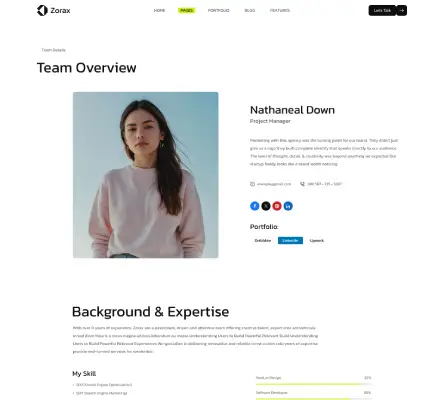Open the X (Twitter) social icon
Image resolution: width=444 pixels, height=400 pixels.
tap(266, 206)
